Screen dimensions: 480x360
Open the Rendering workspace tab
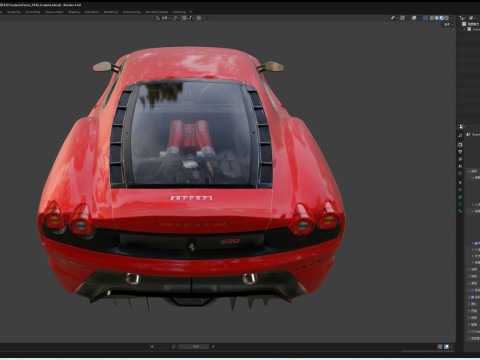111,12
